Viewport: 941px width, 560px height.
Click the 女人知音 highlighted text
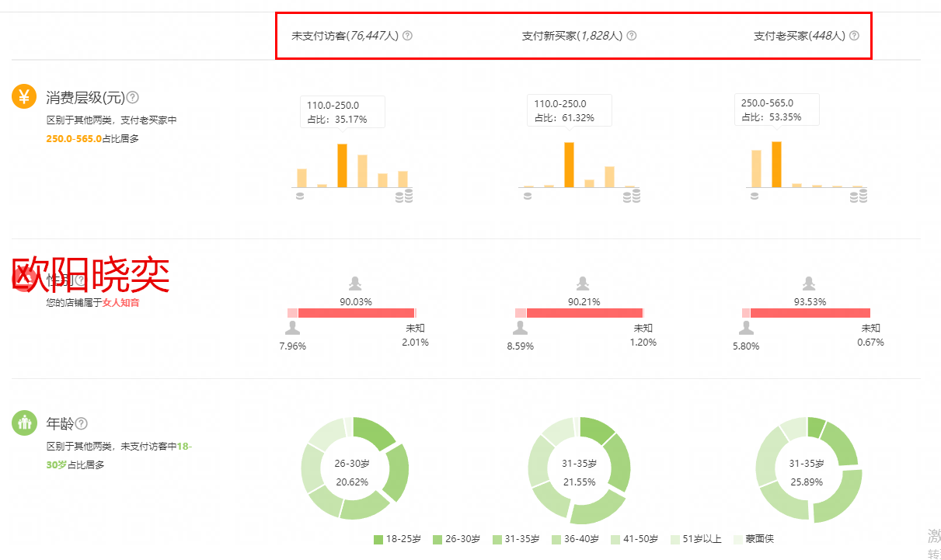(121, 303)
